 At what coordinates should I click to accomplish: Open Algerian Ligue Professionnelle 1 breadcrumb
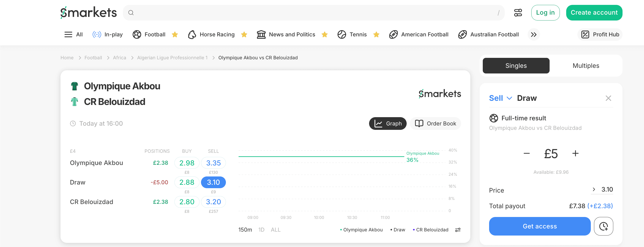point(172,58)
